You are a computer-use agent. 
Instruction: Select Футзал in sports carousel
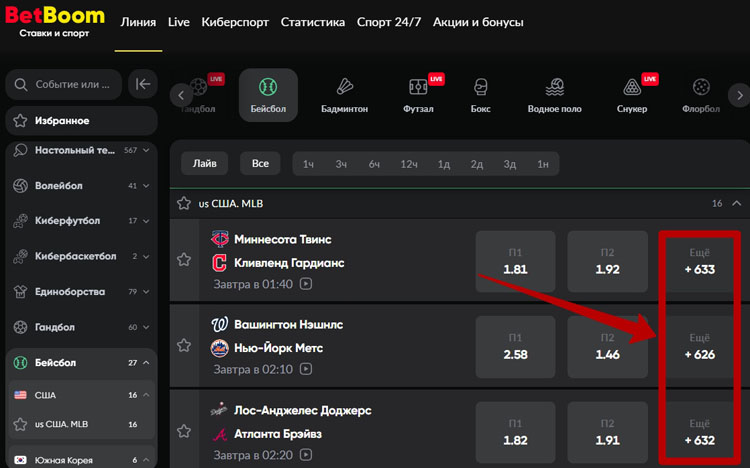(x=418, y=95)
